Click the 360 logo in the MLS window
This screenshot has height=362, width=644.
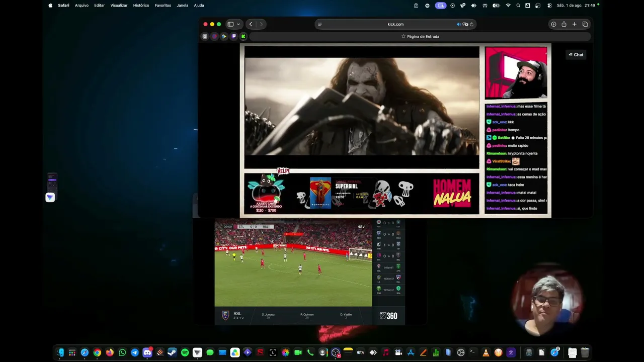click(x=388, y=316)
